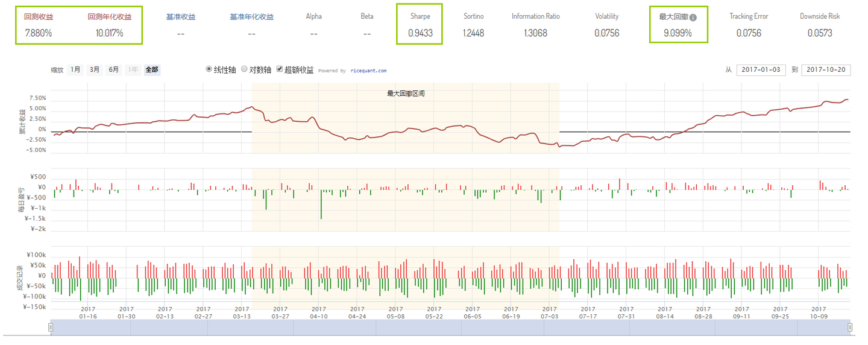Viewport: 868px width, 345px height.
Task: Click the 2017 07-03 date axis label
Action: 549,312
